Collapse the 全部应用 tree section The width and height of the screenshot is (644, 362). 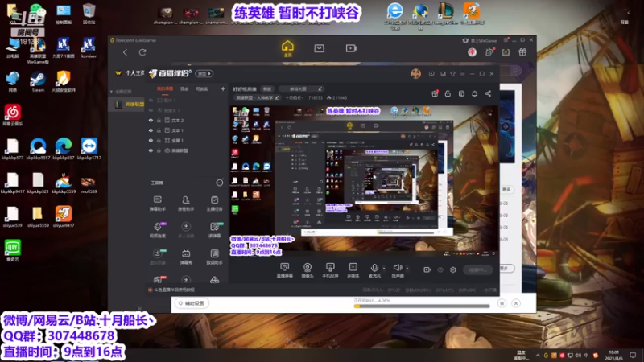[x=111, y=92]
